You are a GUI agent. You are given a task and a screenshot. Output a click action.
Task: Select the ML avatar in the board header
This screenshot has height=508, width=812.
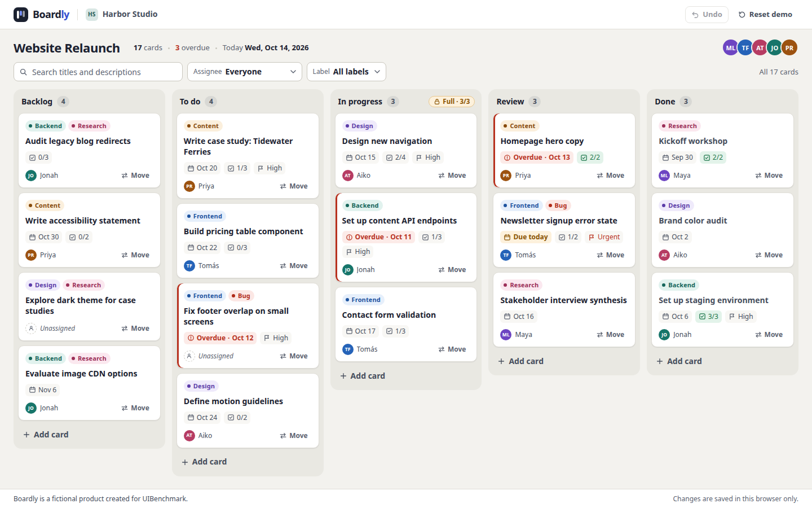click(x=730, y=48)
